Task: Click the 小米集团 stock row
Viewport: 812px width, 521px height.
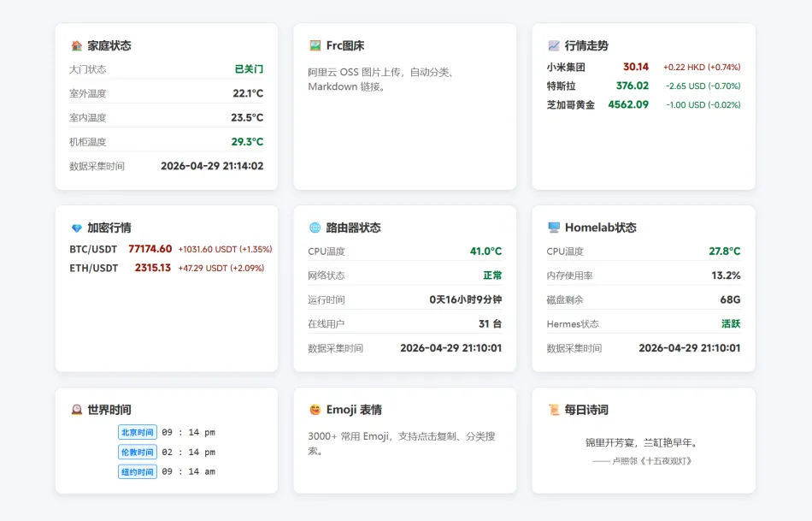Action: (643, 67)
